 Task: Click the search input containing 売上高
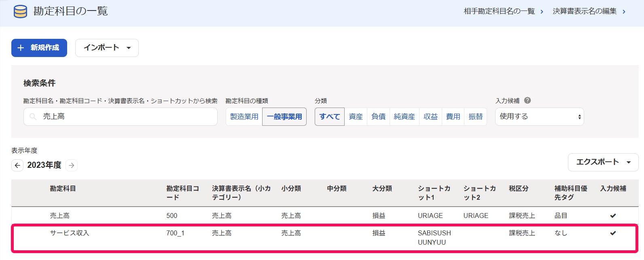121,116
